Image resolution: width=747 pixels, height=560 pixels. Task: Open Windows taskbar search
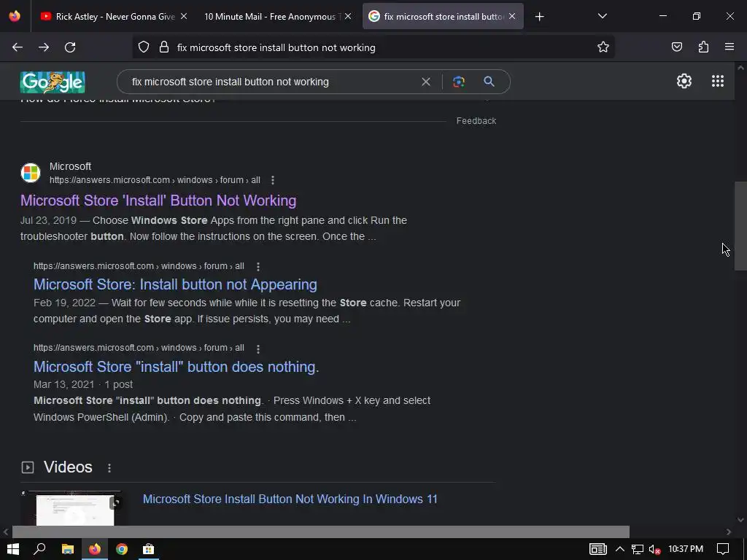tap(39, 549)
